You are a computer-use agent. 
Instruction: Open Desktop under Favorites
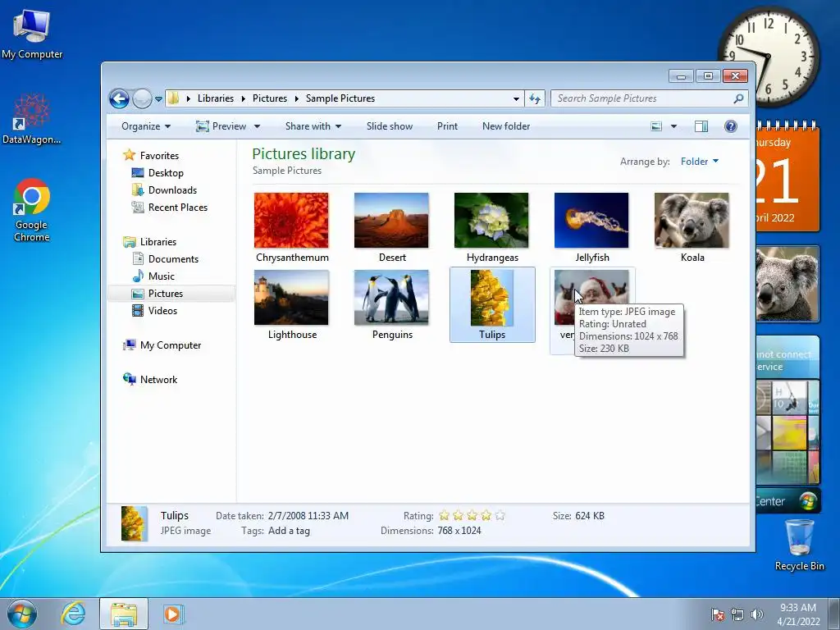coord(166,173)
